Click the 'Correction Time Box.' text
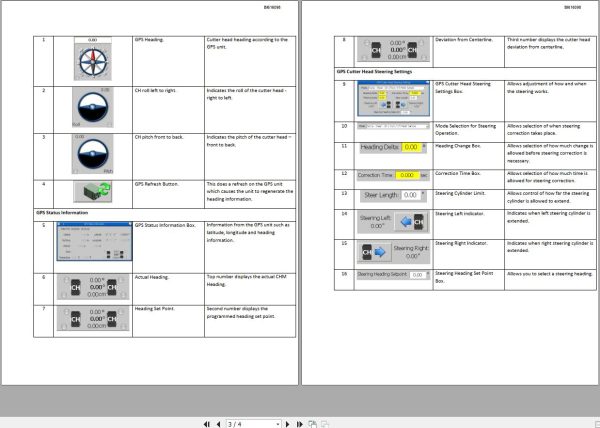Image resolution: width=600 pixels, height=428 pixels. tap(458, 174)
